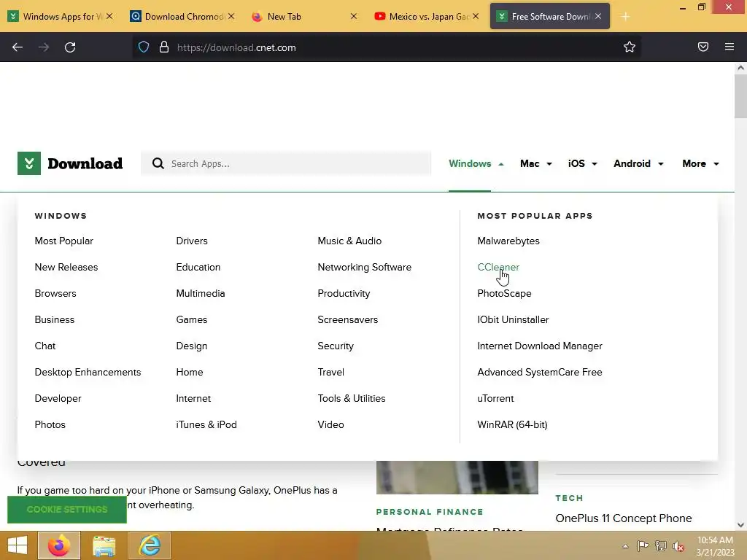Collapse the Windows dropdown menu
Image resolution: width=747 pixels, height=560 pixels.
(x=476, y=163)
